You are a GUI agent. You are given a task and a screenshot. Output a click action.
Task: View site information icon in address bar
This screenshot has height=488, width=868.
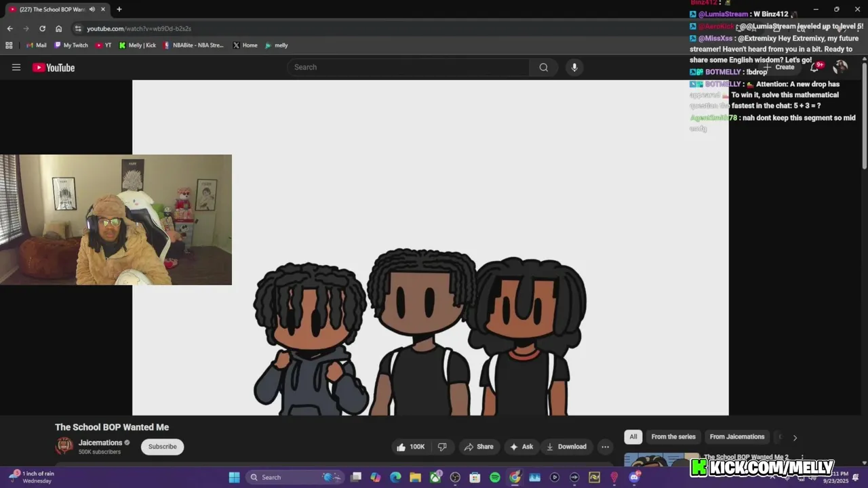pyautogui.click(x=78, y=28)
